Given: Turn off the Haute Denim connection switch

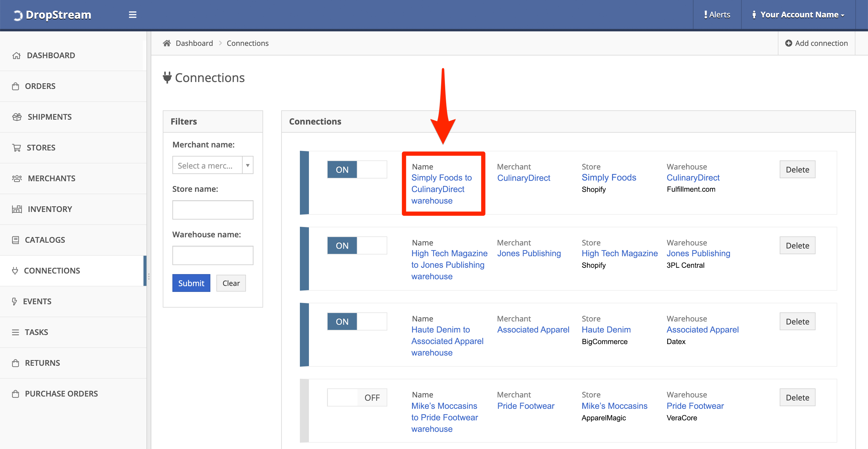Looking at the screenshot, I should tap(357, 321).
